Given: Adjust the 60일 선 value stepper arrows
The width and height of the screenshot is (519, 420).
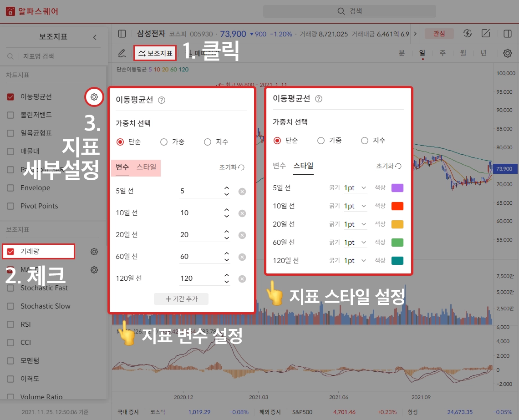Looking at the screenshot, I should point(227,257).
